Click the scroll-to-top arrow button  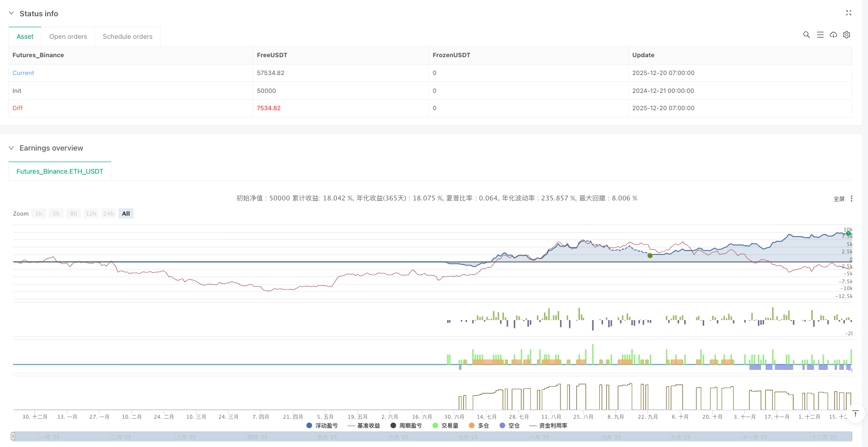[x=855, y=414]
